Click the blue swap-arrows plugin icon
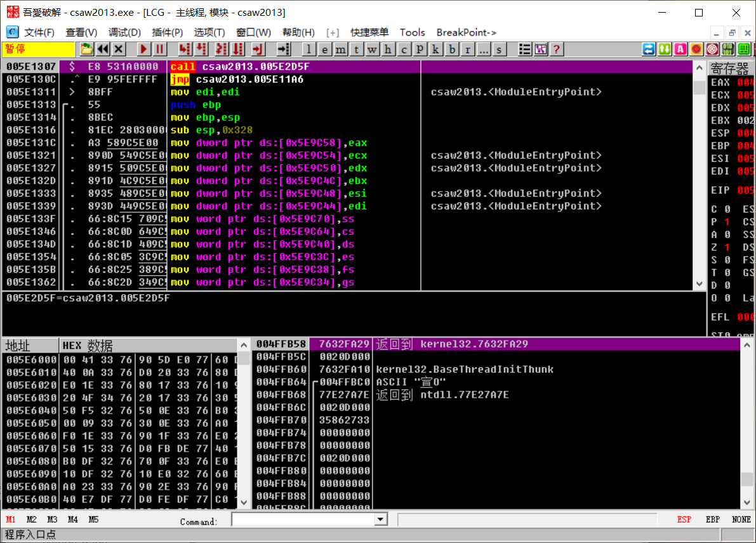This screenshot has width=756, height=543. 649,49
